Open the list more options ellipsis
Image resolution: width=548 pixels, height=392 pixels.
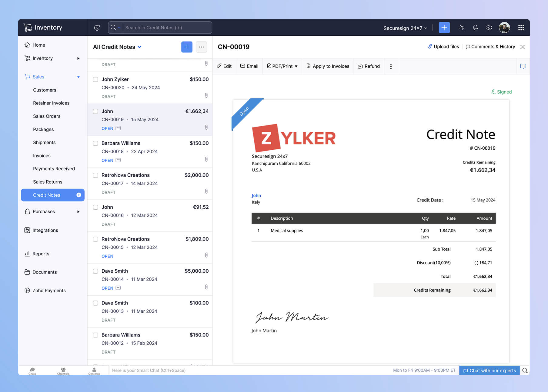201,47
